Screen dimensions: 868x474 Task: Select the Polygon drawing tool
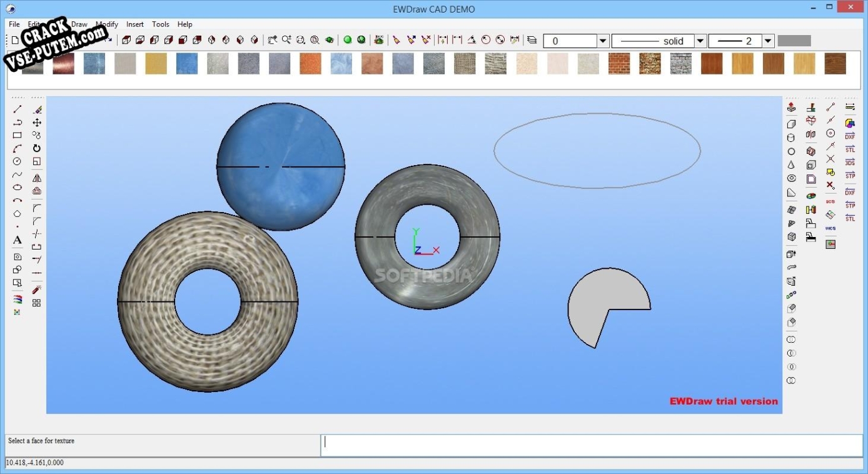18,214
